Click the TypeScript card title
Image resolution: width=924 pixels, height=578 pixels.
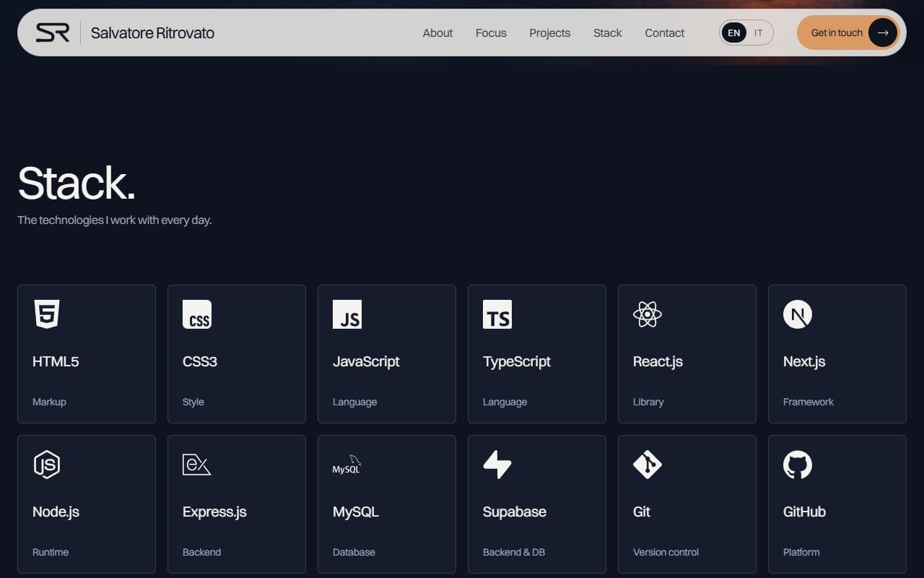(517, 361)
